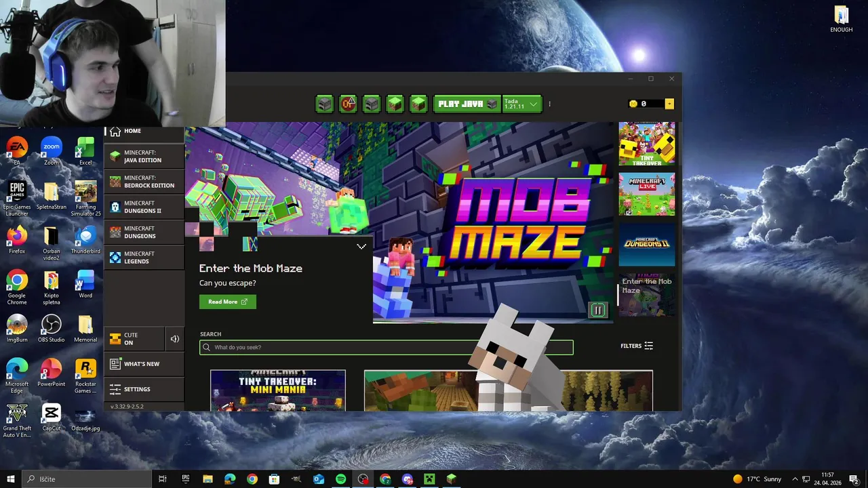
Task: Open the Word desktop shortcut
Action: click(x=85, y=284)
